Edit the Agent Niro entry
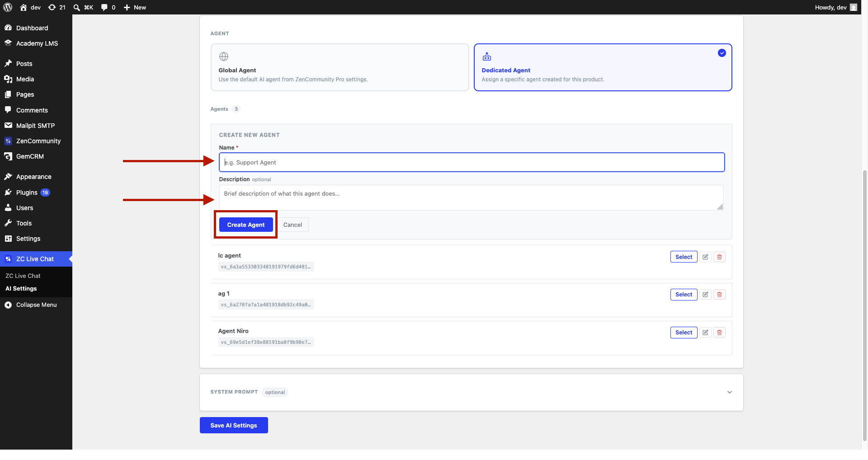Image resolution: width=868 pixels, height=460 pixels. tap(705, 333)
